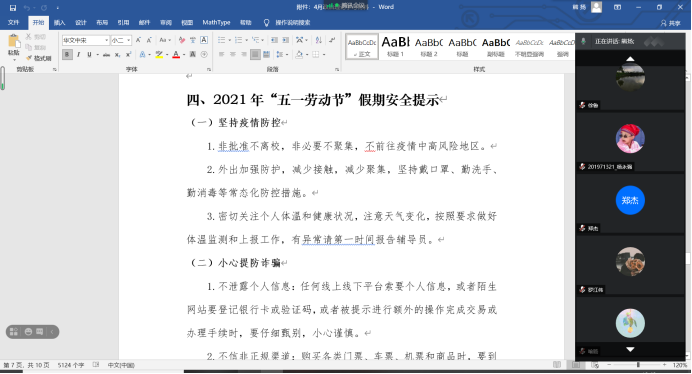Switch to the 插入 ribbon tab
The height and width of the screenshot is (374, 692).
pyautogui.click(x=59, y=23)
